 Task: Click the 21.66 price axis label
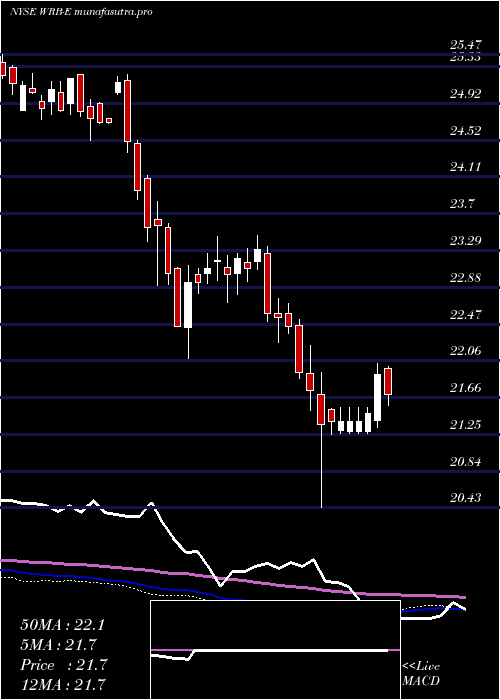pyautogui.click(x=466, y=388)
